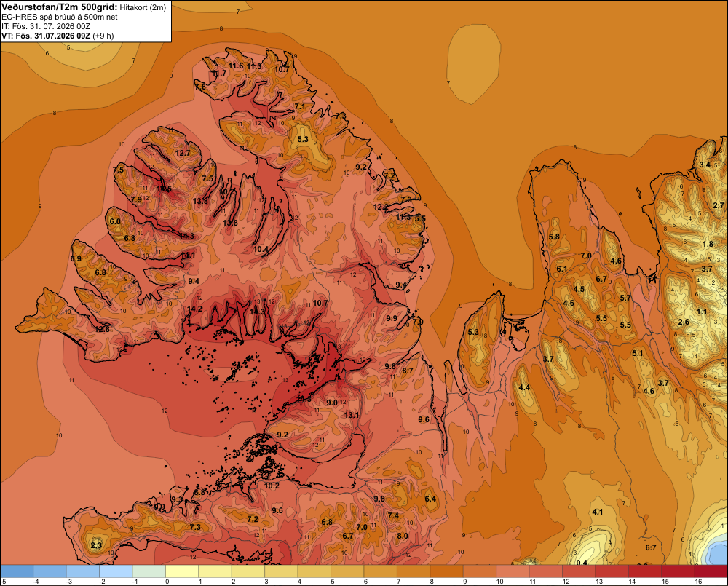Select the pale green -1 to 0 legend swatch
The image size is (728, 586).
pyautogui.click(x=149, y=571)
